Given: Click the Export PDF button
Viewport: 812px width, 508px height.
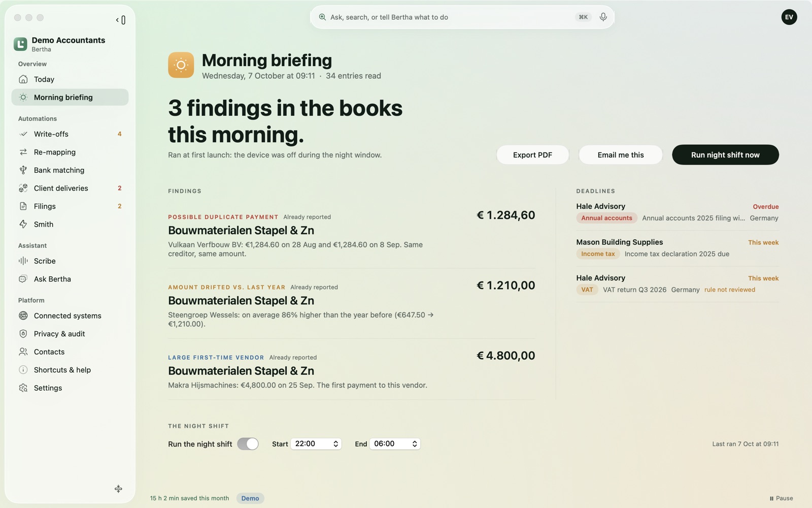Looking at the screenshot, I should (532, 155).
